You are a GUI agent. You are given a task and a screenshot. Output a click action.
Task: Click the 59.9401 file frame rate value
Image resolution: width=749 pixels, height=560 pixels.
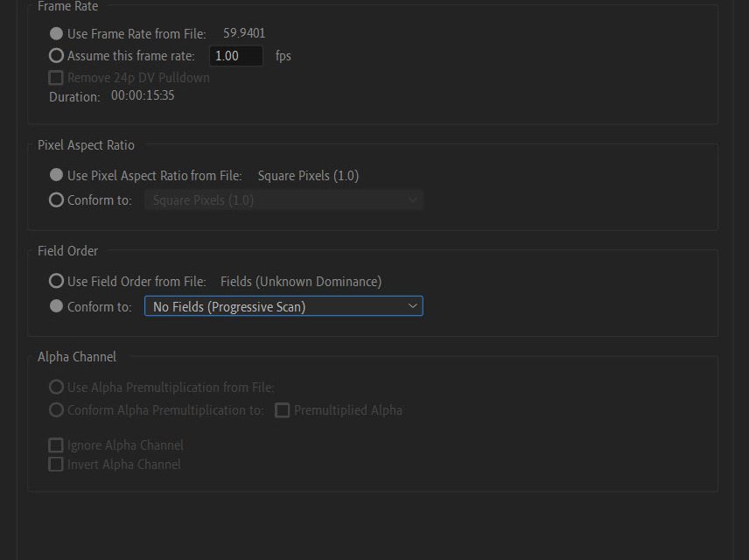pyautogui.click(x=244, y=33)
